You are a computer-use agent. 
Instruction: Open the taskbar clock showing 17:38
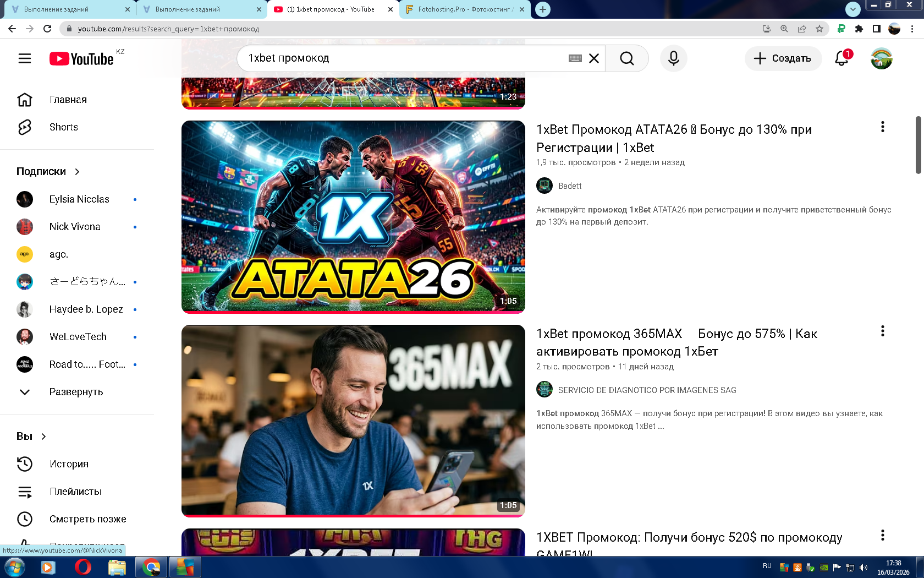click(893, 568)
